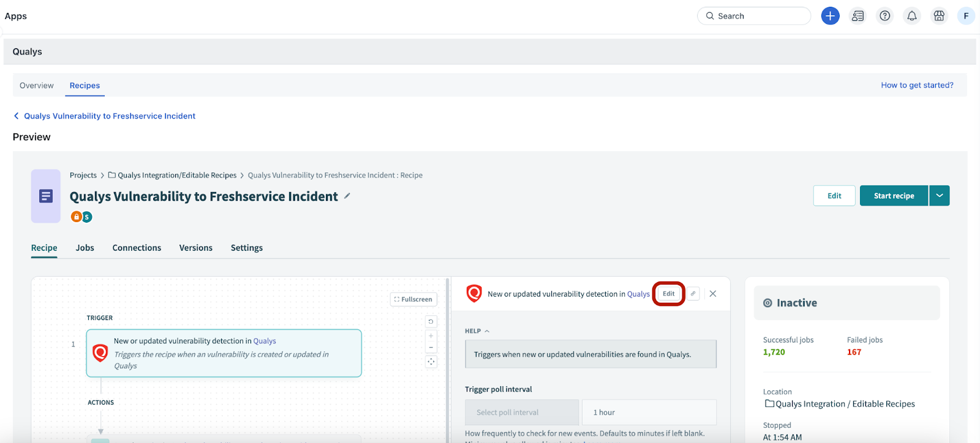Switch to the Overview tab
The image size is (980, 443).
click(37, 86)
